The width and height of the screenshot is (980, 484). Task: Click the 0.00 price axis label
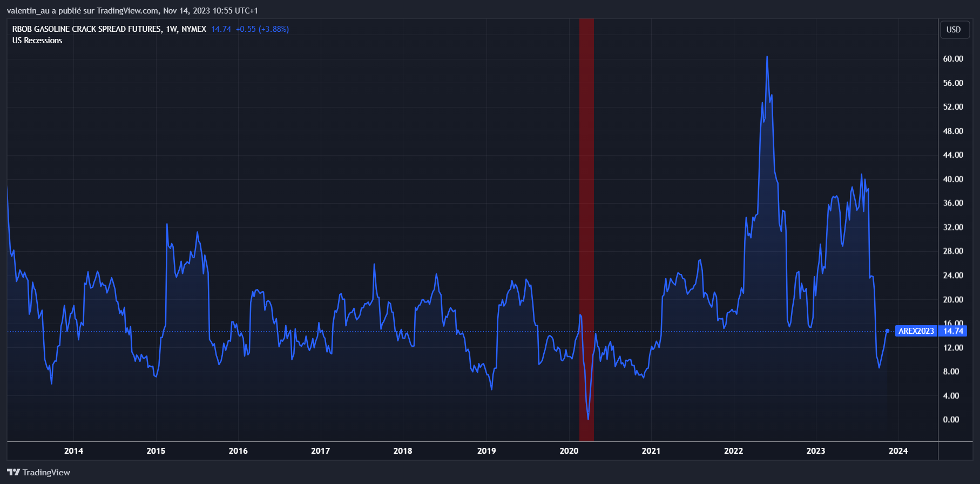click(951, 420)
